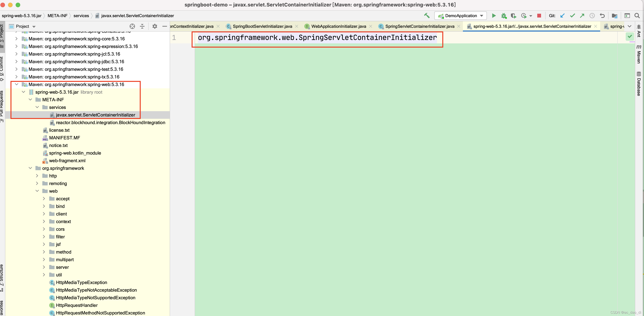Click Git update project arrow

pos(563,15)
